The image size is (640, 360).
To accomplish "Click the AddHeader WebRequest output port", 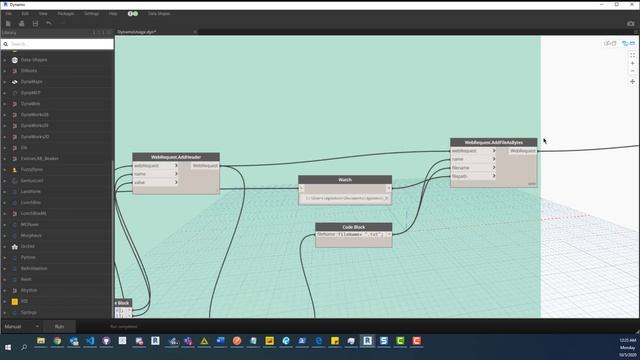I will click(x=205, y=166).
